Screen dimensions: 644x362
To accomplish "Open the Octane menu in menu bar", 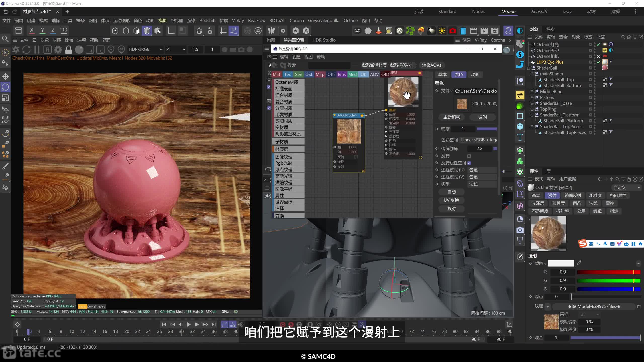I will (x=350, y=21).
